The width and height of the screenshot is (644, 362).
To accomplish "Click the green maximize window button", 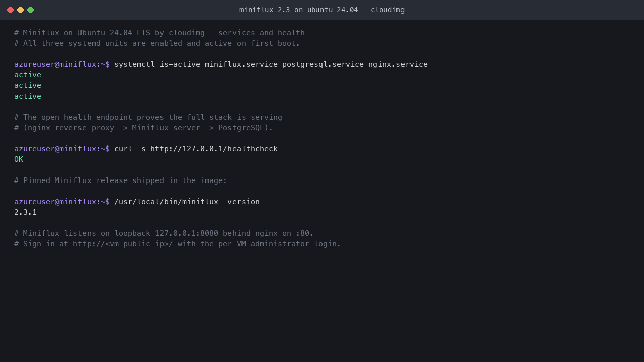I will point(30,10).
